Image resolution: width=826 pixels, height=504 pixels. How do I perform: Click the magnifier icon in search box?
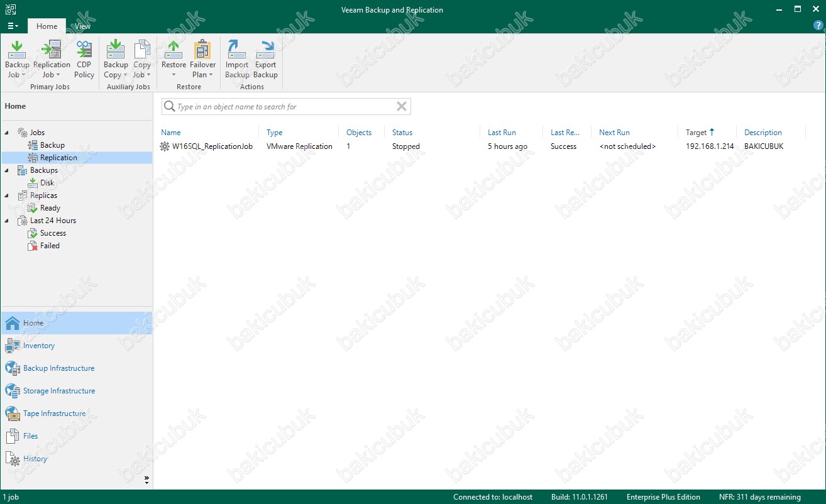click(x=169, y=106)
